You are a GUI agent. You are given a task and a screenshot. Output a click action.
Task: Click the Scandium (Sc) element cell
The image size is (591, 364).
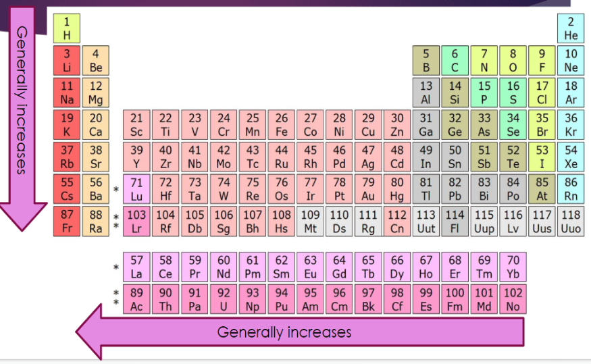coord(137,125)
